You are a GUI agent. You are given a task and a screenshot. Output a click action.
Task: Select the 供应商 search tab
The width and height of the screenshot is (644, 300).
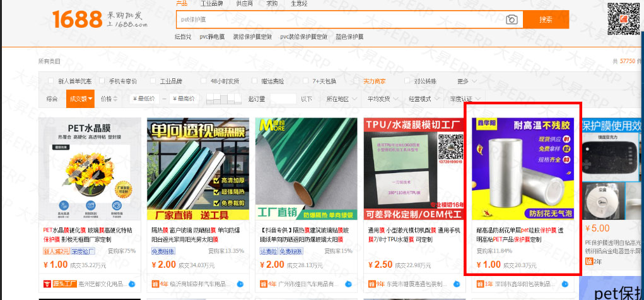pyautogui.click(x=244, y=4)
